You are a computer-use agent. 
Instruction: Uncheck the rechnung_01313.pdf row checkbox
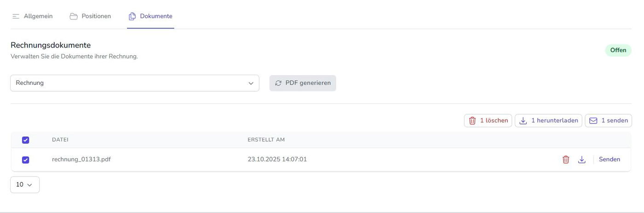click(26, 160)
